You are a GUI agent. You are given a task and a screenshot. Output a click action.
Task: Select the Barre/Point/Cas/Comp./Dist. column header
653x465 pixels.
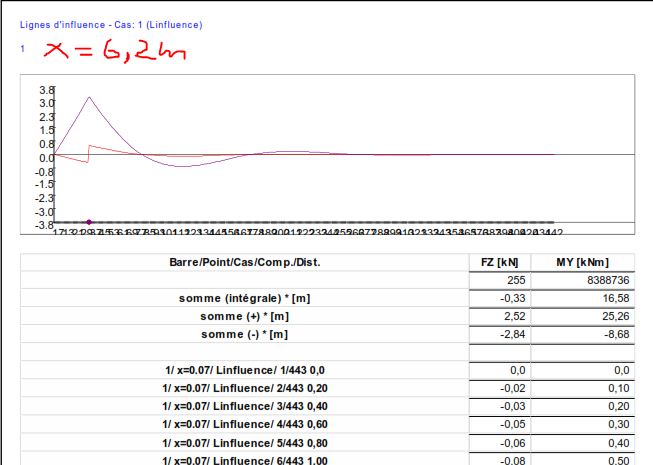244,262
